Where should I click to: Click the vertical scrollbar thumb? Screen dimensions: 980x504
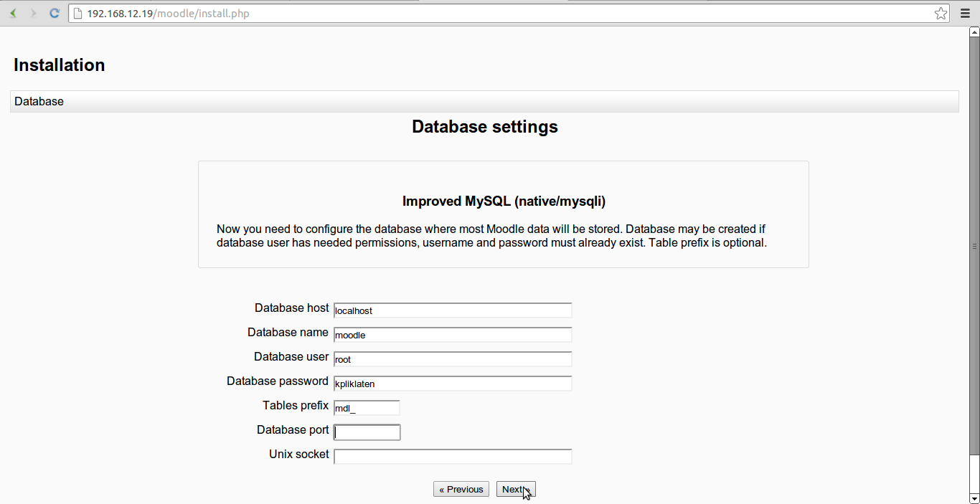[x=974, y=245]
